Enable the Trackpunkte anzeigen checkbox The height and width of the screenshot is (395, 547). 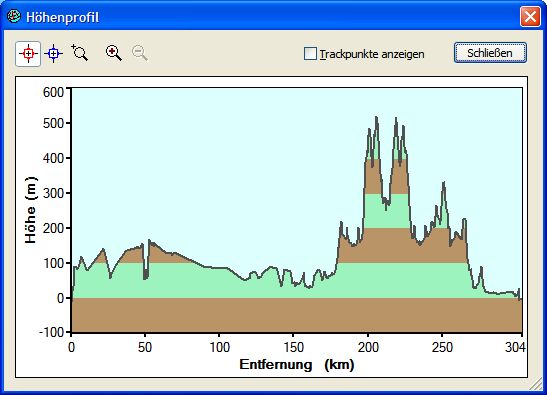[310, 54]
